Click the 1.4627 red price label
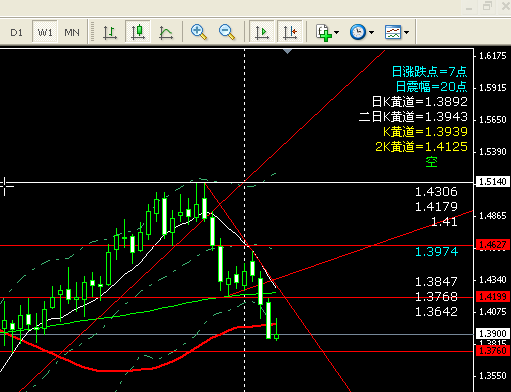The width and height of the screenshot is (511, 392). pyautogui.click(x=493, y=245)
